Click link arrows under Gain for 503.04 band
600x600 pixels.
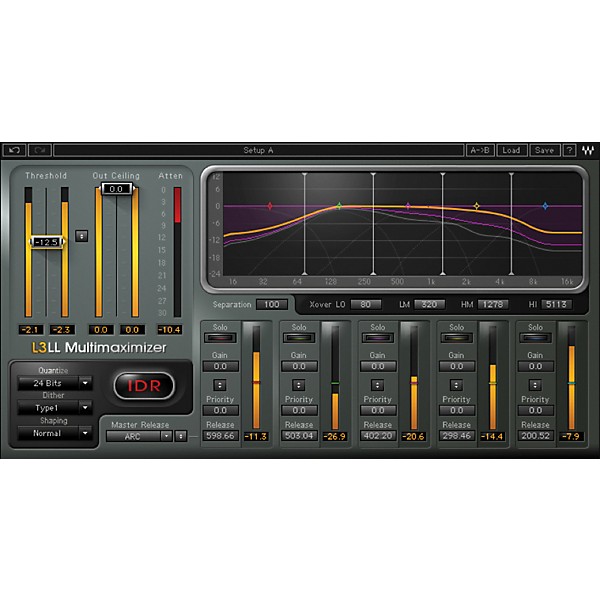click(x=298, y=385)
